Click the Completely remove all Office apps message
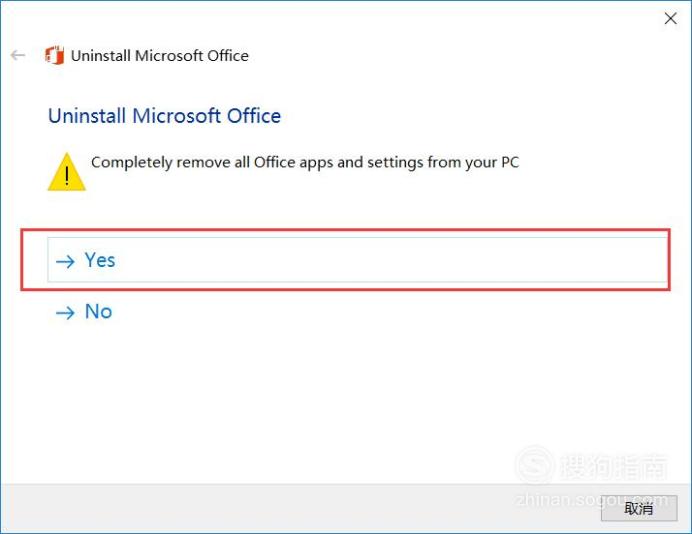Screen dimensions: 692x534 (305, 162)
